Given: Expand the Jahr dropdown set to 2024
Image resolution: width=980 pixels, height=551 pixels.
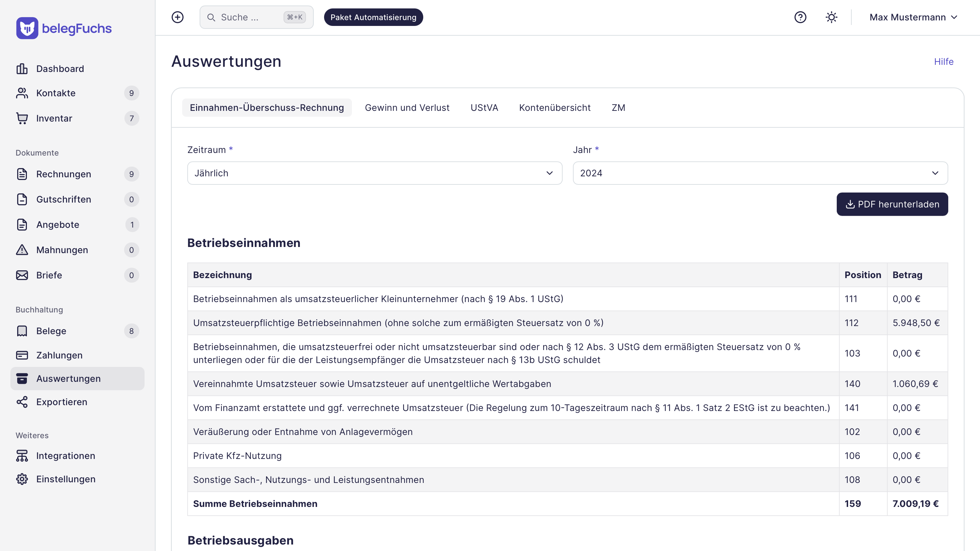Looking at the screenshot, I should (759, 173).
